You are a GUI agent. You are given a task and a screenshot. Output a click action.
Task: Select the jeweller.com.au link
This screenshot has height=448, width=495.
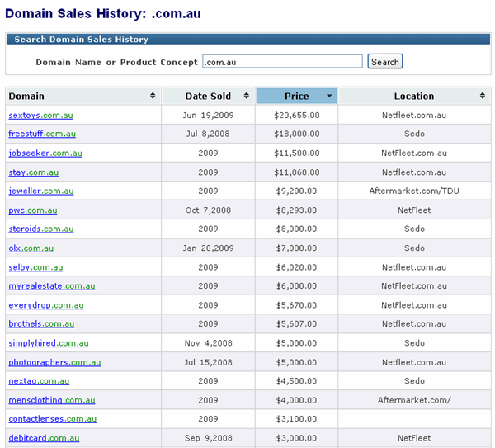(41, 191)
